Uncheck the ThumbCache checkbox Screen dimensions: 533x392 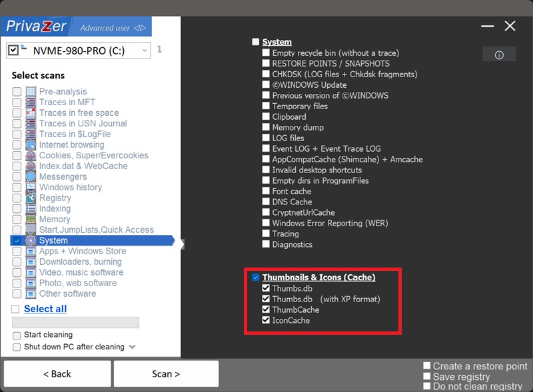coord(266,309)
